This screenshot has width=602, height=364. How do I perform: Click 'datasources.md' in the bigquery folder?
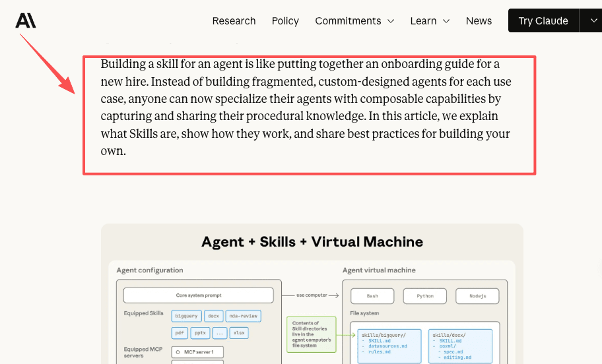click(387, 346)
